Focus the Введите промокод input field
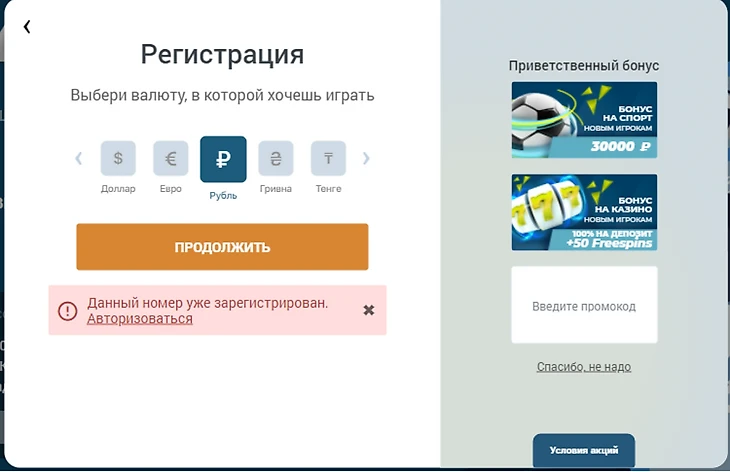The width and height of the screenshot is (730, 472). point(584,306)
